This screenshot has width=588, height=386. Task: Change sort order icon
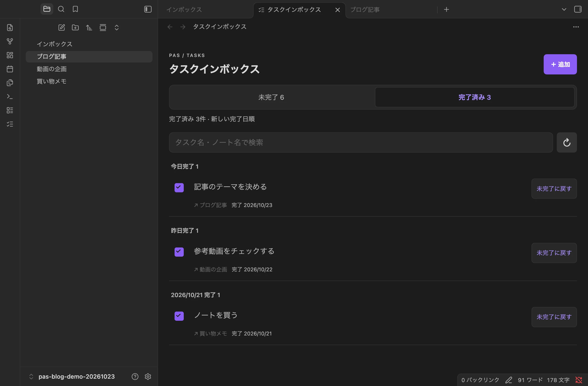[x=89, y=27]
